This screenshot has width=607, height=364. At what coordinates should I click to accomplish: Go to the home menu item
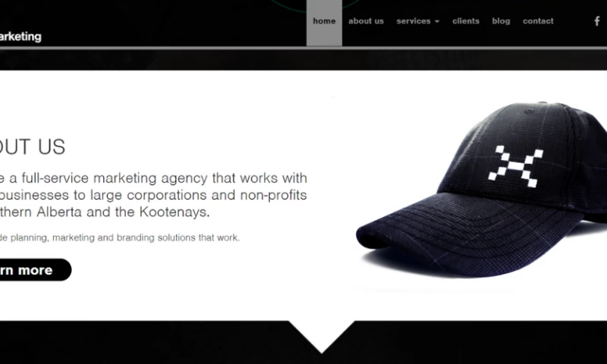[324, 23]
